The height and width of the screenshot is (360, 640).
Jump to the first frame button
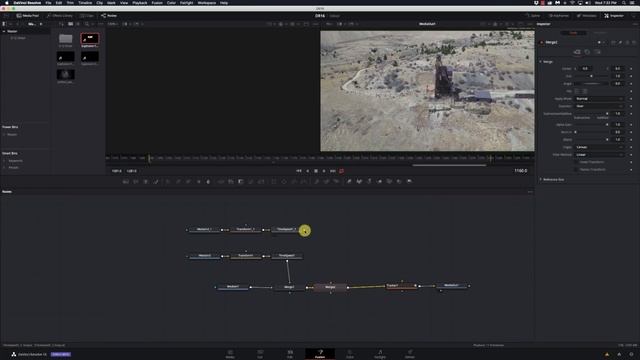[x=299, y=171]
